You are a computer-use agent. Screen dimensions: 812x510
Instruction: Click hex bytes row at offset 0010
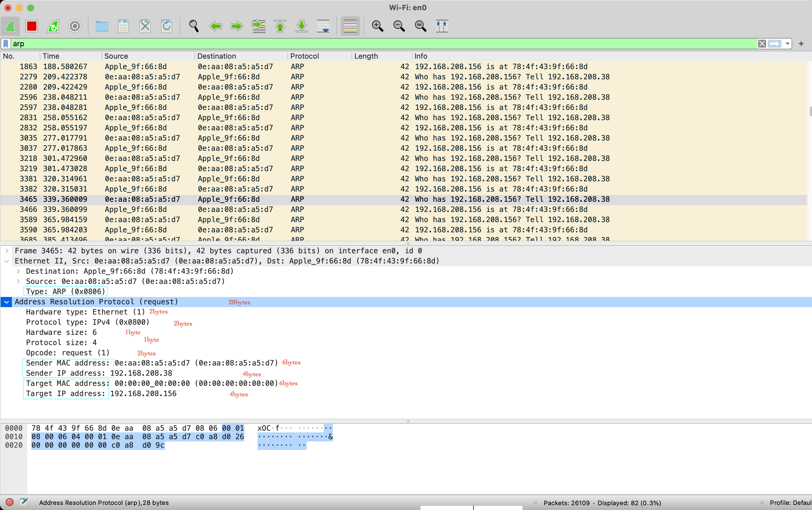(x=138, y=437)
